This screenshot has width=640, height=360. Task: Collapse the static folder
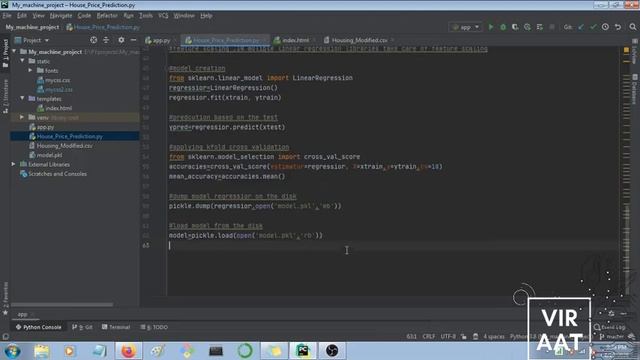pyautogui.click(x=22, y=61)
